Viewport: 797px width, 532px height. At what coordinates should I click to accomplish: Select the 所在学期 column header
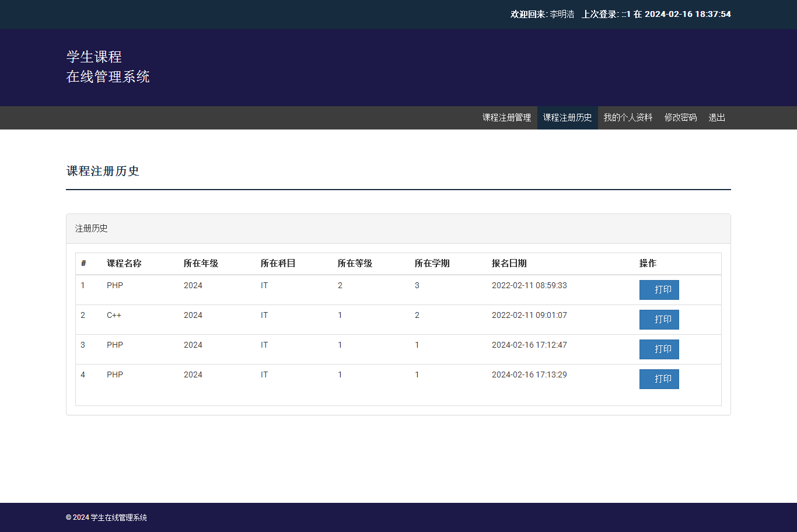tap(432, 264)
